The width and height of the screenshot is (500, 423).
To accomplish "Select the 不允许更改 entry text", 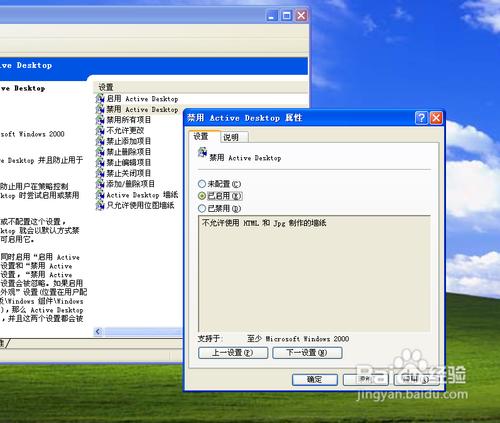I will pos(125,130).
